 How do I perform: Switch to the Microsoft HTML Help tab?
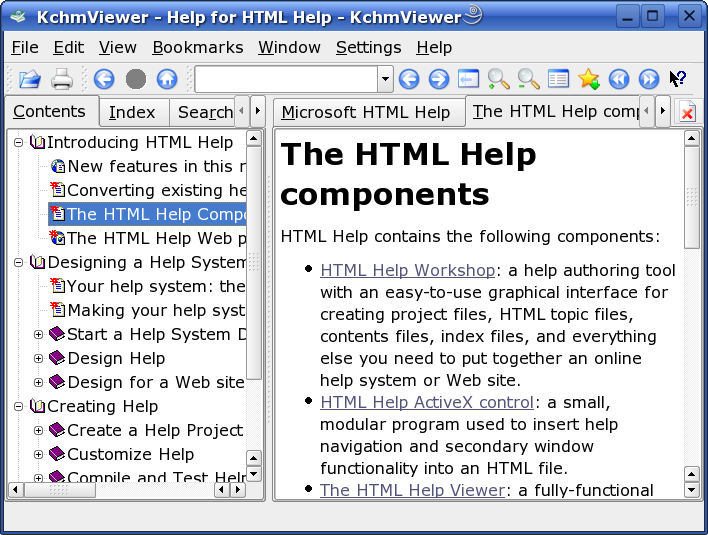[x=368, y=112]
